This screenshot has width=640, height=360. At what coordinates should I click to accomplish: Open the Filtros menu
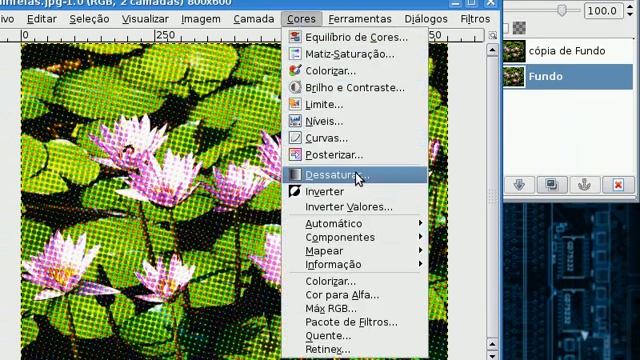475,19
